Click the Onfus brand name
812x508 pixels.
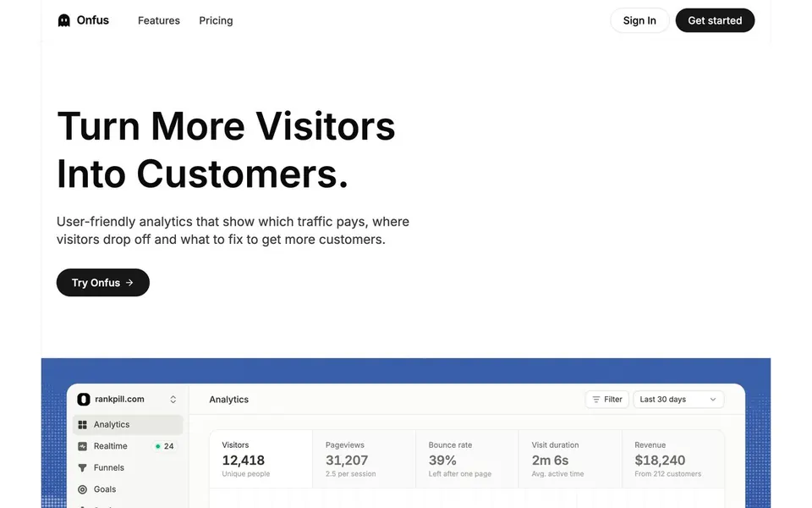pyautogui.click(x=93, y=20)
